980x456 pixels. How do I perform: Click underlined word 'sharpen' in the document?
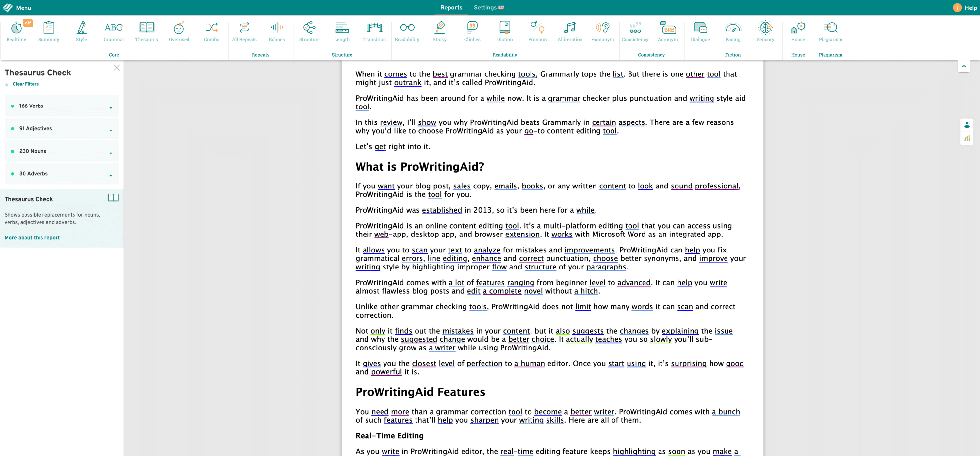pyautogui.click(x=484, y=420)
